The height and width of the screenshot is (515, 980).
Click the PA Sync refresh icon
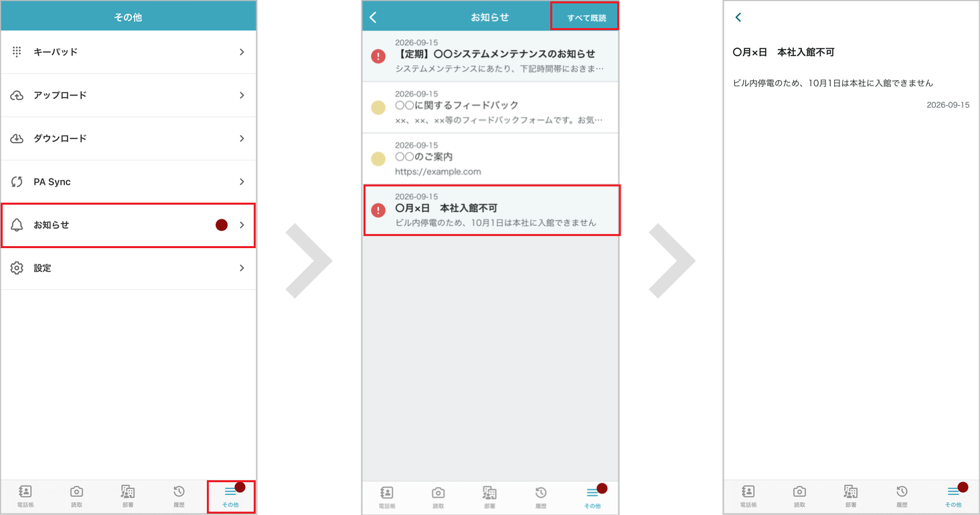tap(17, 182)
